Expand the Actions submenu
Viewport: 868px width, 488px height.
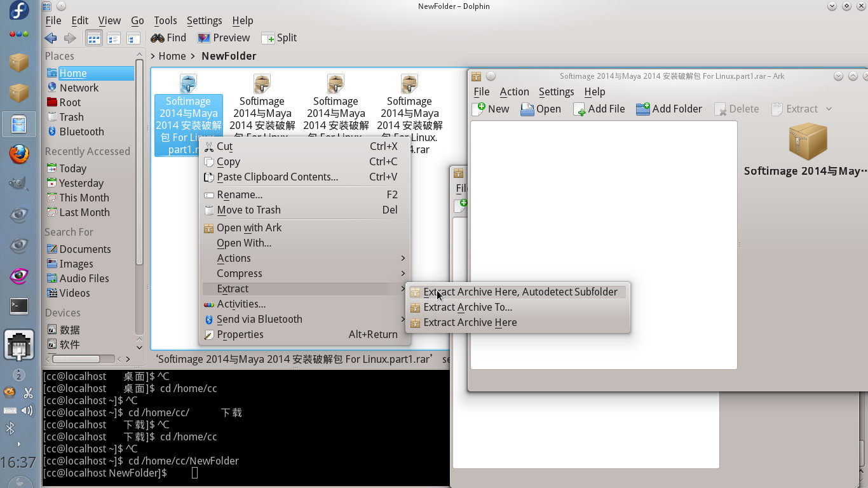pos(305,258)
